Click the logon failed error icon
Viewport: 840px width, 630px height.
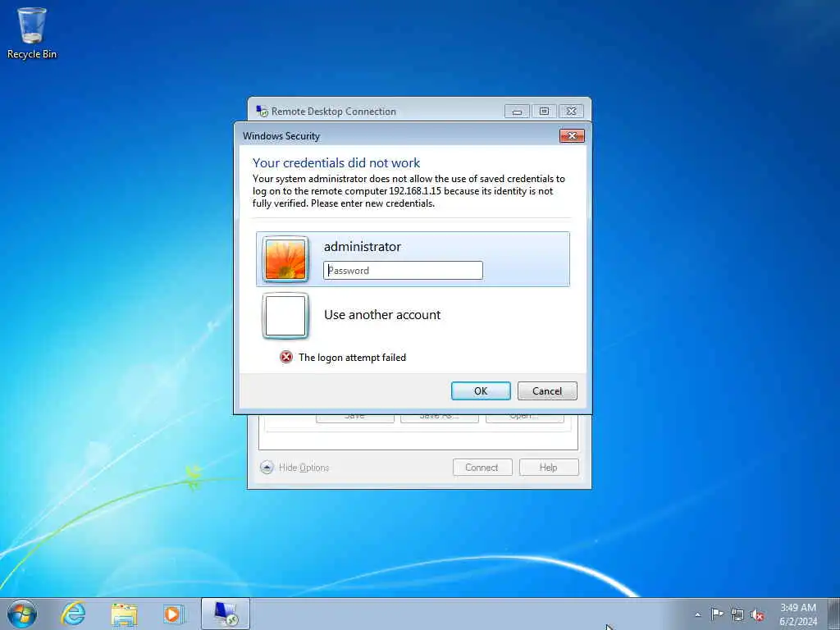(286, 358)
